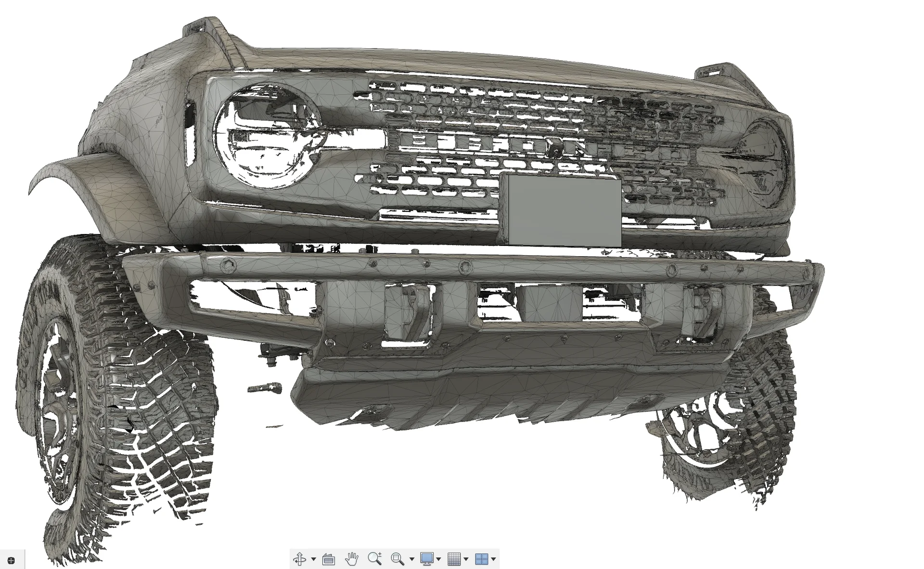Image resolution: width=924 pixels, height=569 pixels.
Task: Click the Zoom Window/Fit tool icon
Action: [398, 559]
